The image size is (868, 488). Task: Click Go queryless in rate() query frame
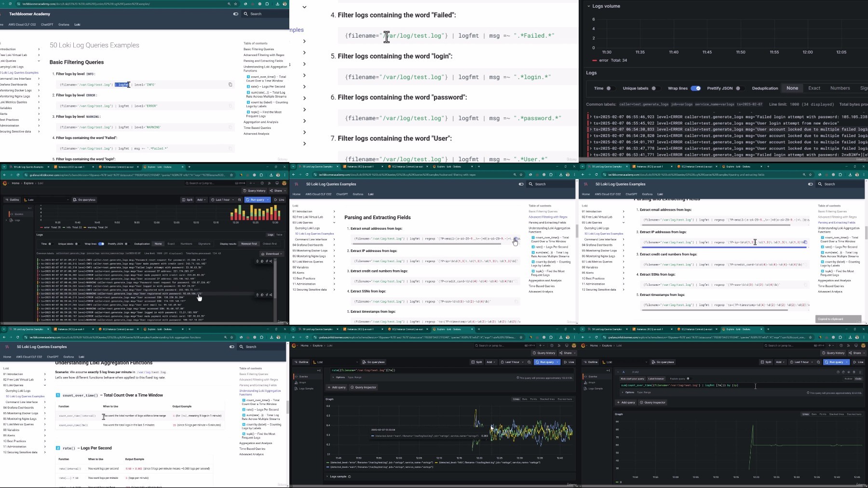(x=374, y=362)
